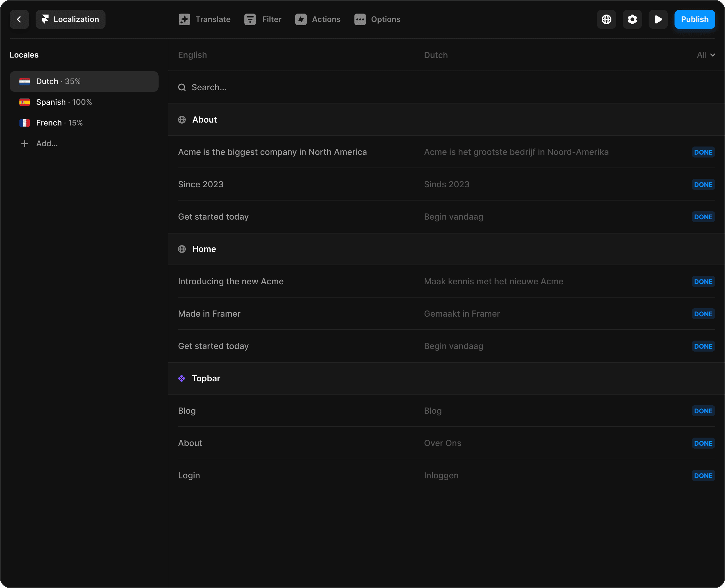Select the French locale

pos(59,123)
